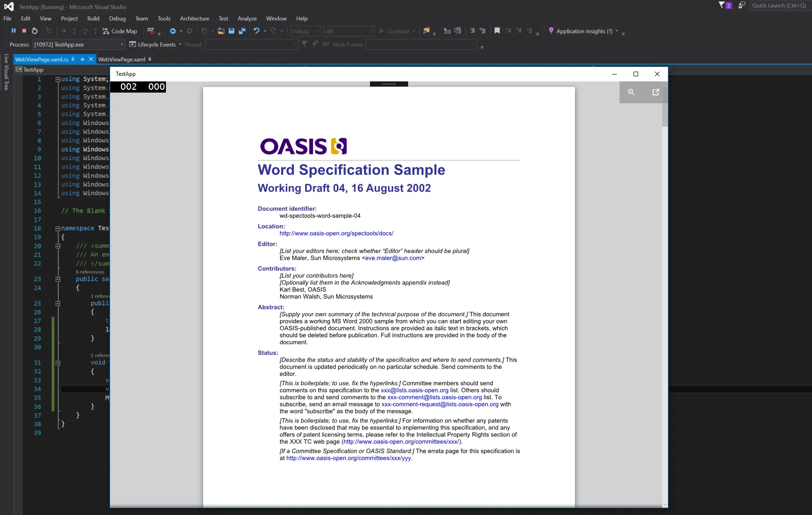Click the xxx@lists.oasis-open.org link

coord(415,390)
